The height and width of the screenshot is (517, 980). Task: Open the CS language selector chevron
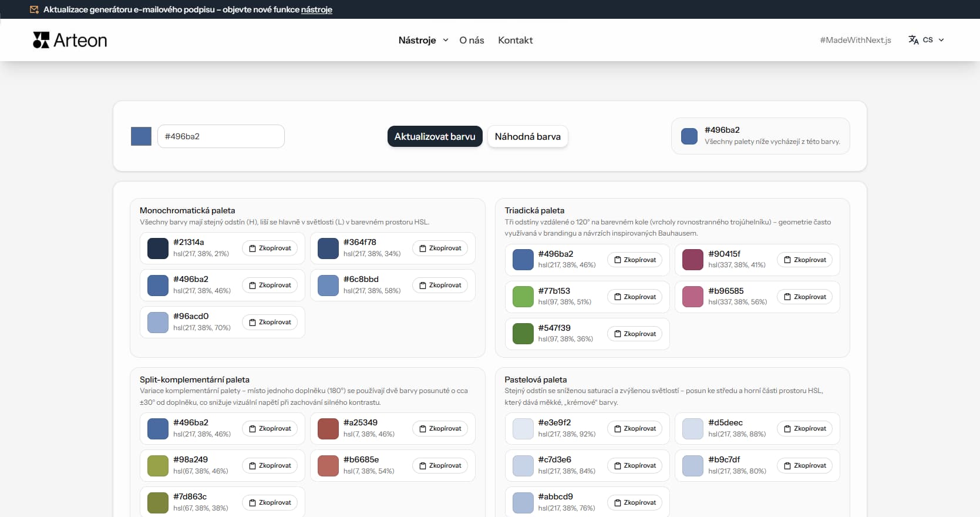(941, 40)
